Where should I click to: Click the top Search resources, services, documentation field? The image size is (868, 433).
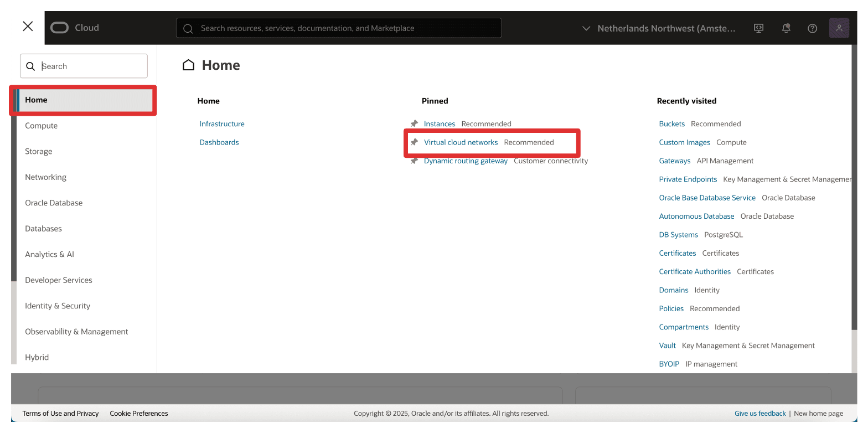339,28
